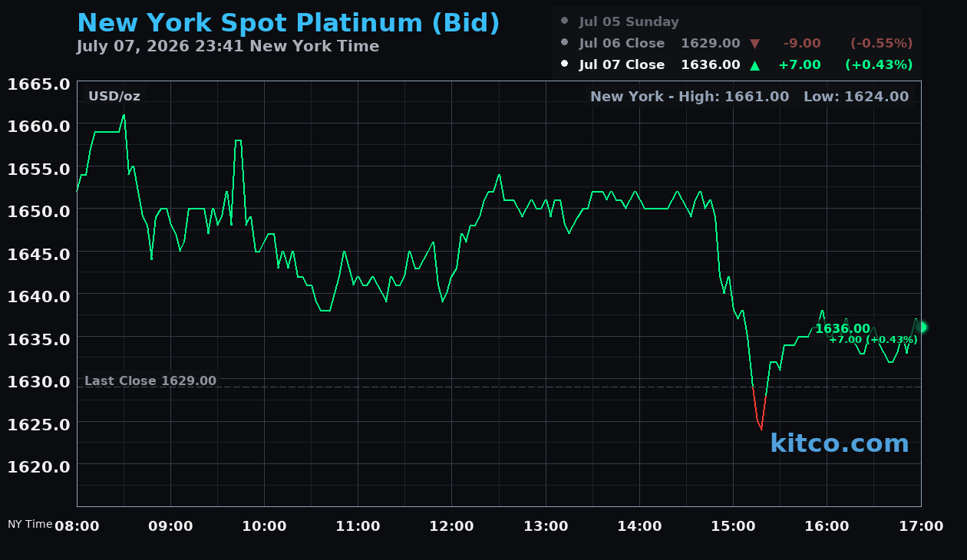
Task: Click the red price low point near 15:15
Action: tap(761, 430)
